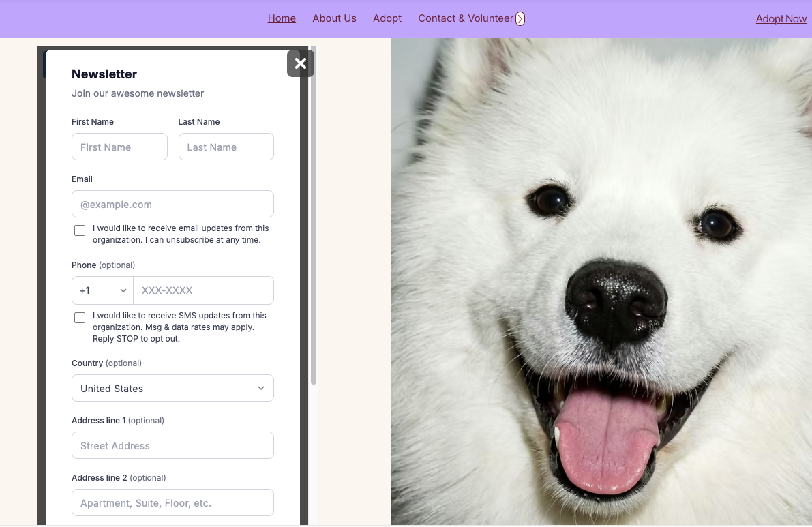Click the Apartment, Suite, Floor field

173,502
